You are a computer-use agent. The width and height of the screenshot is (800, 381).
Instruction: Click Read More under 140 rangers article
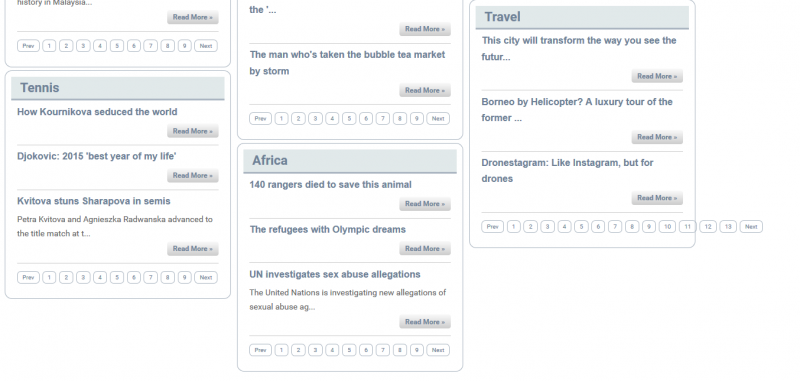click(425, 204)
